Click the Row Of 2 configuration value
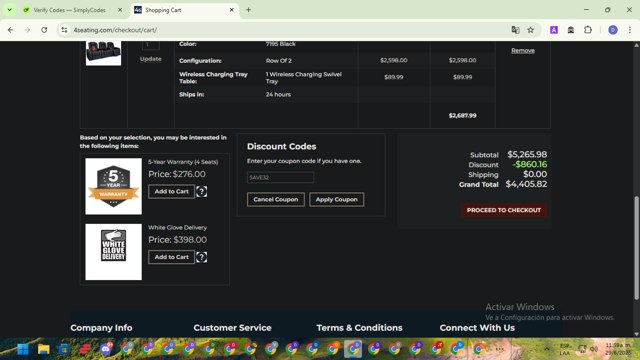Screen dimensions: 640x360 [278, 61]
